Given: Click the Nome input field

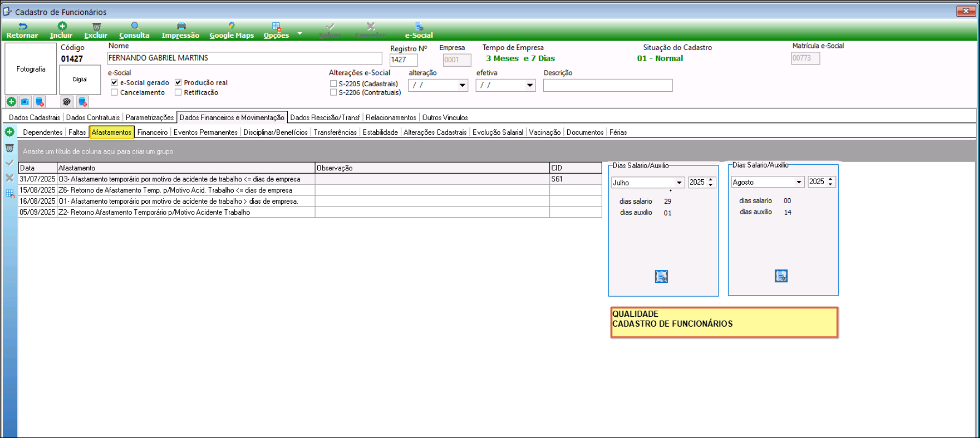Looking at the screenshot, I should click(245, 58).
